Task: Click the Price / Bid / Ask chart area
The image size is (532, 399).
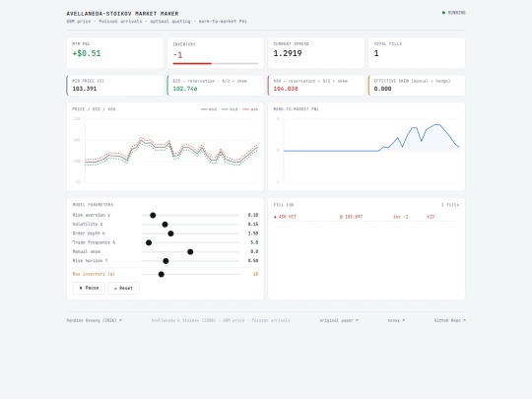Action: pos(171,151)
